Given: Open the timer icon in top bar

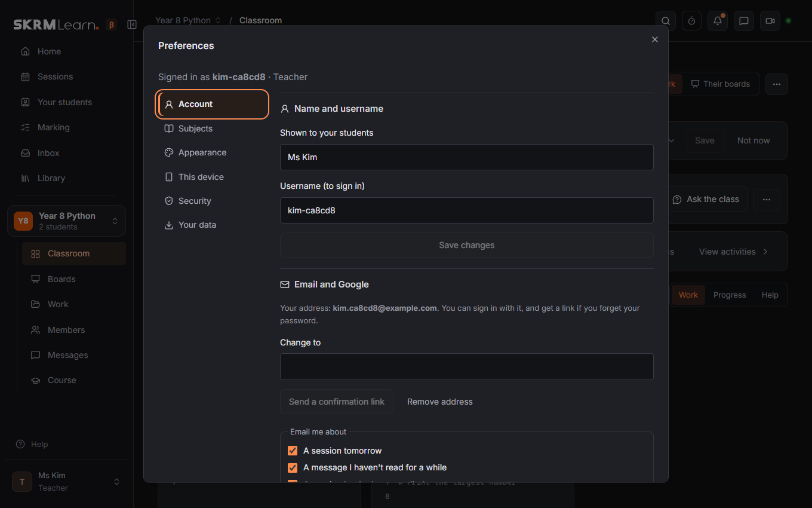Looking at the screenshot, I should (691, 21).
